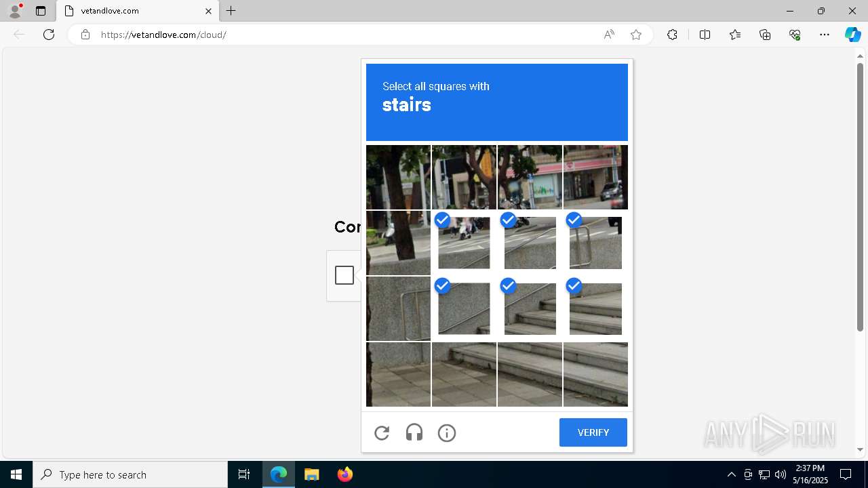
Task: Open Settings and more ellipsis menu
Action: tap(825, 35)
